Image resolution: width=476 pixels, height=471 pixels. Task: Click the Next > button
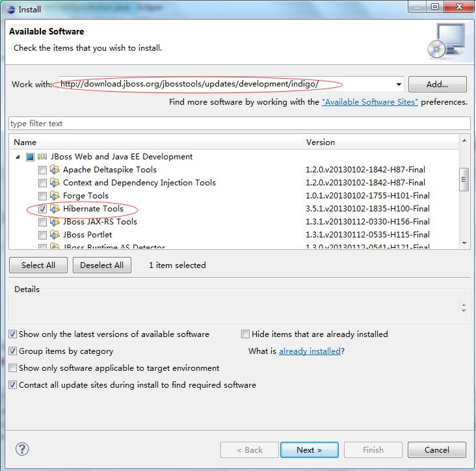[310, 450]
